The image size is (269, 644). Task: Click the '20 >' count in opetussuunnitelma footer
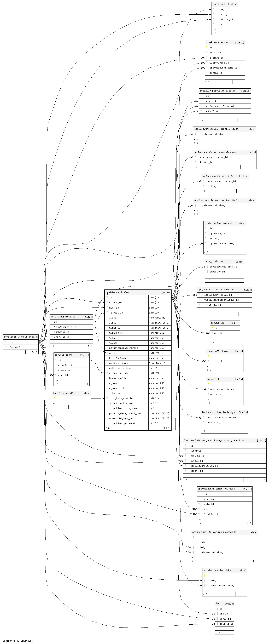point(167,428)
